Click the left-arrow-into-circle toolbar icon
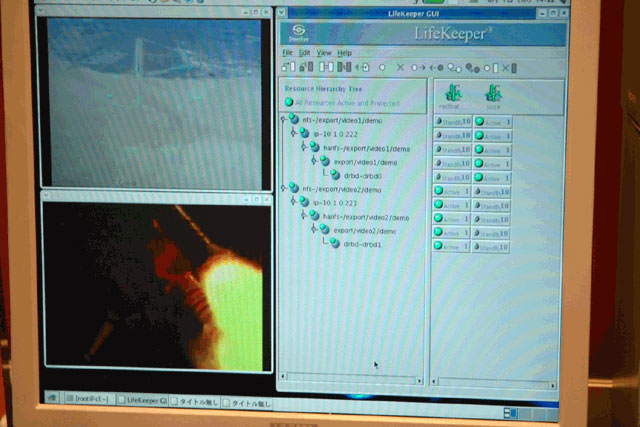Image resolution: width=640 pixels, height=427 pixels. (437, 67)
